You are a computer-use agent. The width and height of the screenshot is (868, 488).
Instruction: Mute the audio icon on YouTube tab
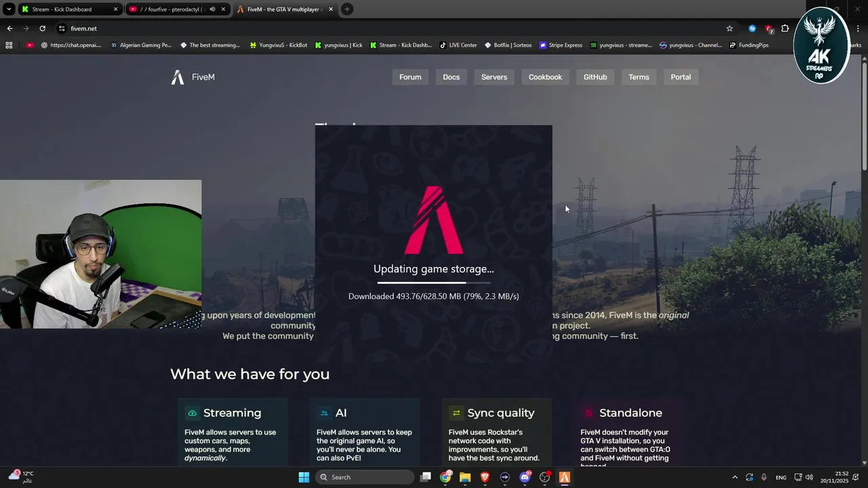click(x=212, y=9)
